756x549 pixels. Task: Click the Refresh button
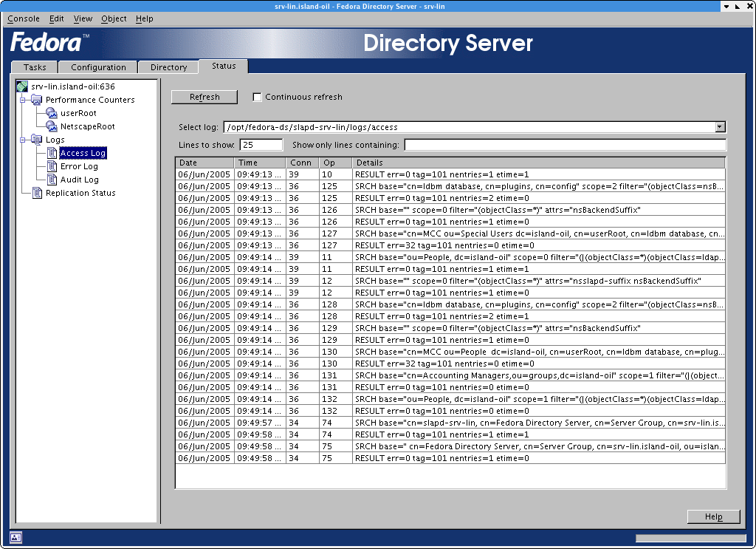pos(205,97)
